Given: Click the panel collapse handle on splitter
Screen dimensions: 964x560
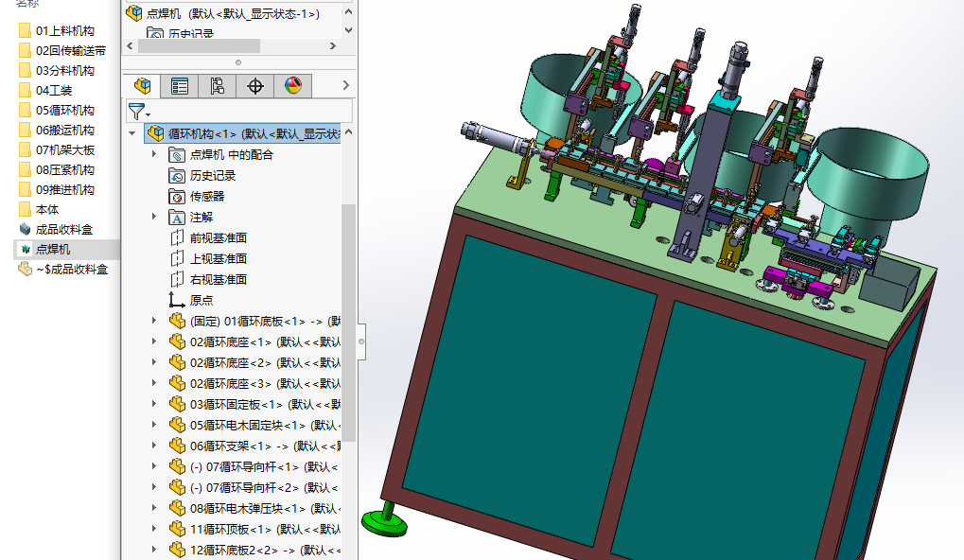Looking at the screenshot, I should pyautogui.click(x=361, y=341).
